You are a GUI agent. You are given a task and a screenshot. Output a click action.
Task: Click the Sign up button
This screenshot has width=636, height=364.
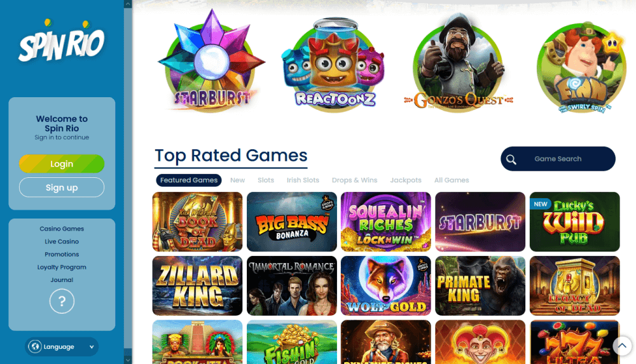(x=62, y=187)
